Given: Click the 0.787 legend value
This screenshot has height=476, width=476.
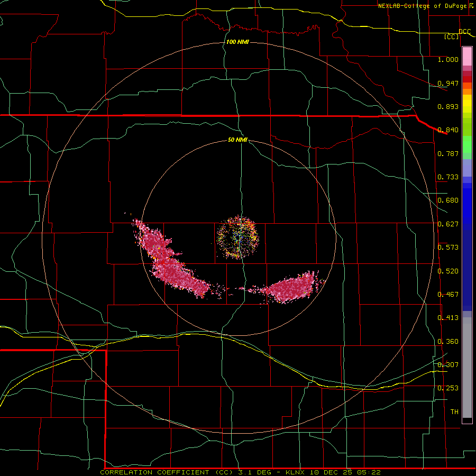Looking at the screenshot, I should 448,153.
